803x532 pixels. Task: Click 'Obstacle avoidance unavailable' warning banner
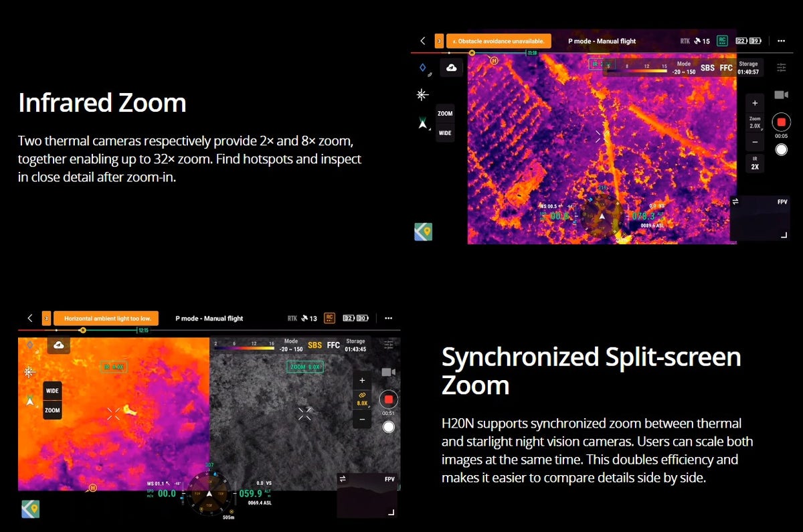499,41
